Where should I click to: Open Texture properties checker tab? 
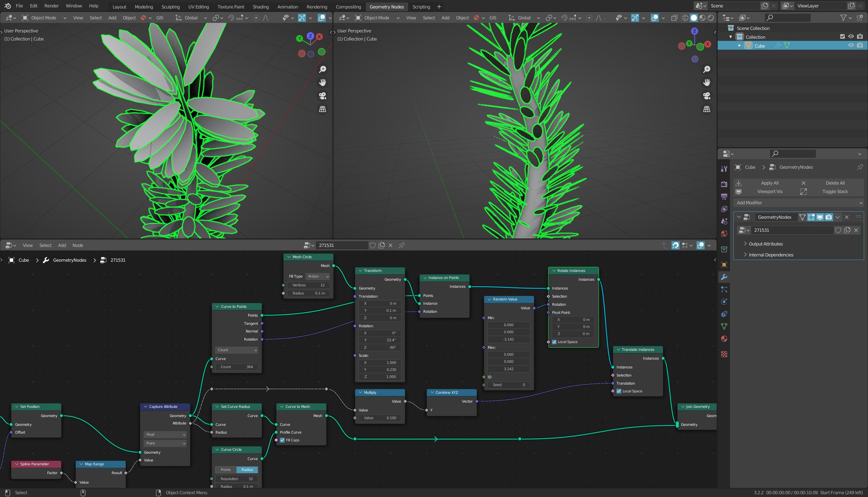click(x=724, y=354)
